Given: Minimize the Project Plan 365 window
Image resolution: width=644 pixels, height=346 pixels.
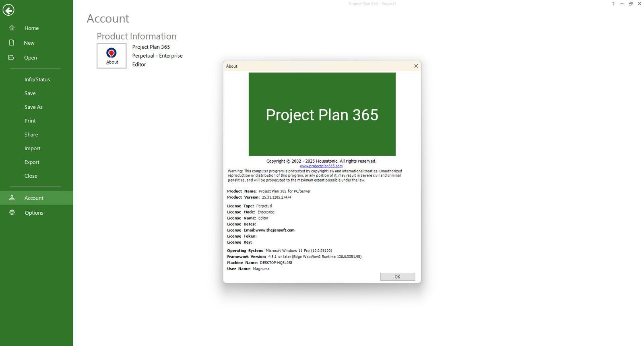Looking at the screenshot, I should [622, 4].
